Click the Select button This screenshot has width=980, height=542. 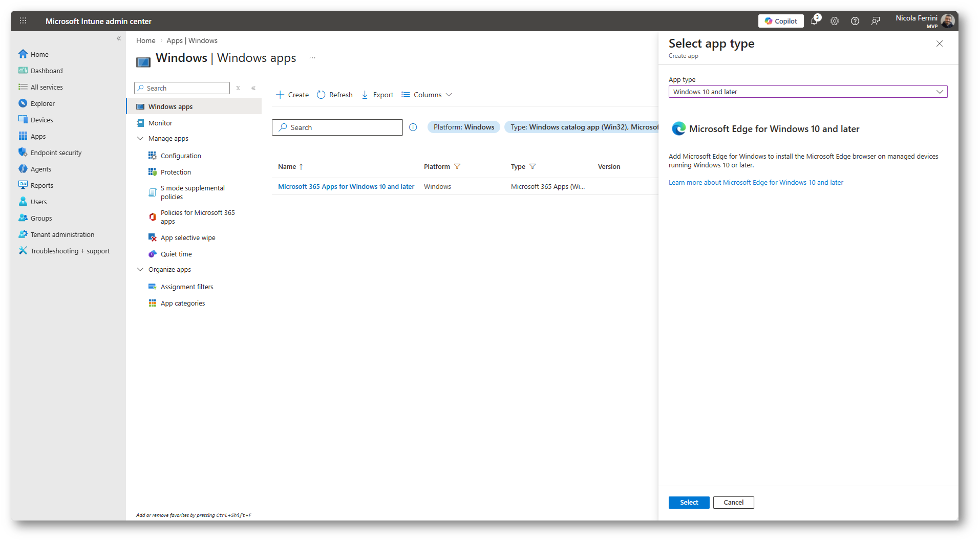689,503
